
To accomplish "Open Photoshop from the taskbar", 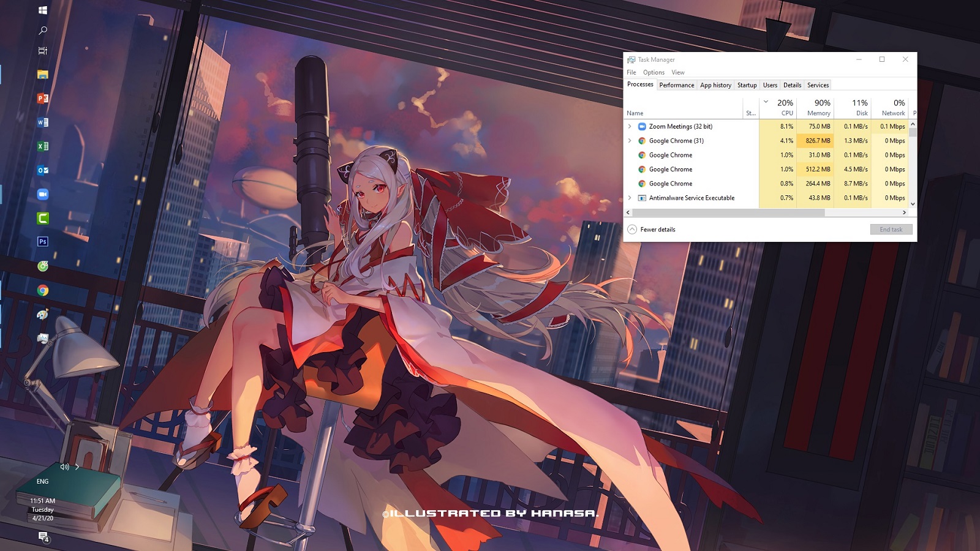I will [43, 242].
